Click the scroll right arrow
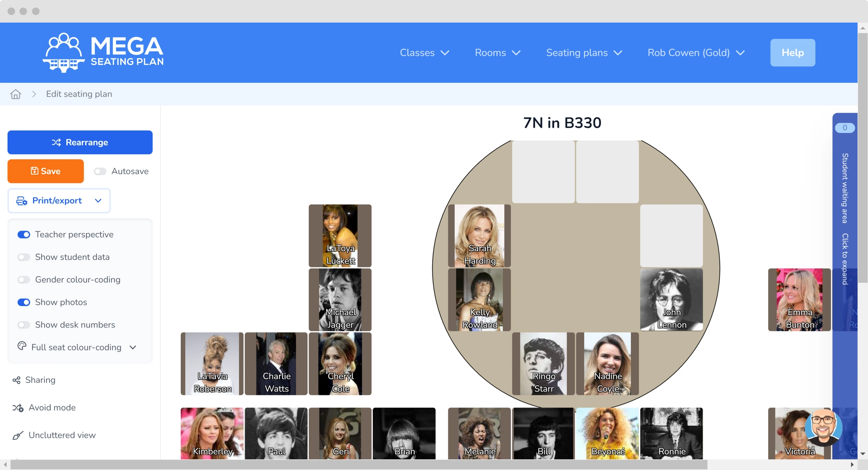868x470 pixels. [x=852, y=465]
